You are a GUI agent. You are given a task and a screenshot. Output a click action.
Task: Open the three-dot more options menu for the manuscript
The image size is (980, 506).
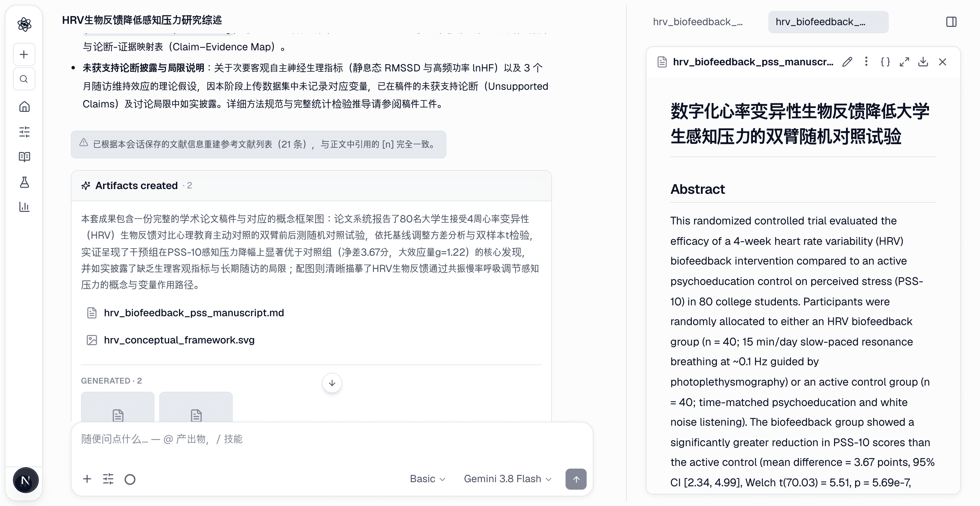click(x=866, y=62)
